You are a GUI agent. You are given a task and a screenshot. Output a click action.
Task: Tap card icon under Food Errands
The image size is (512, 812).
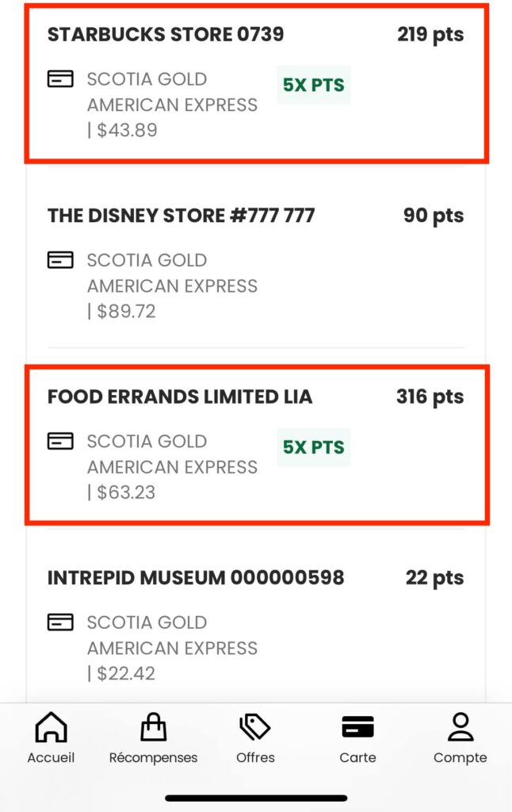[60, 441]
